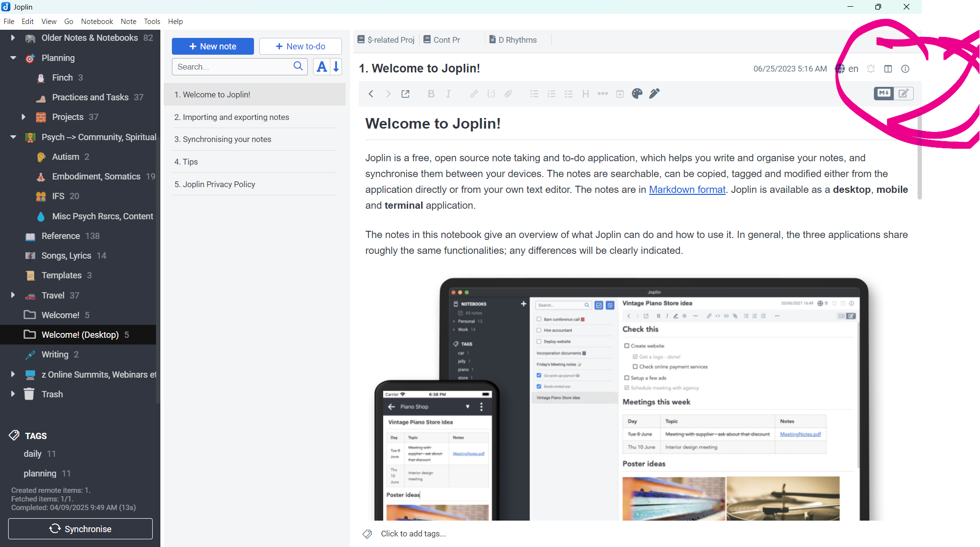Expand the Trash folder arrow
This screenshot has width=980, height=547.
click(x=13, y=393)
